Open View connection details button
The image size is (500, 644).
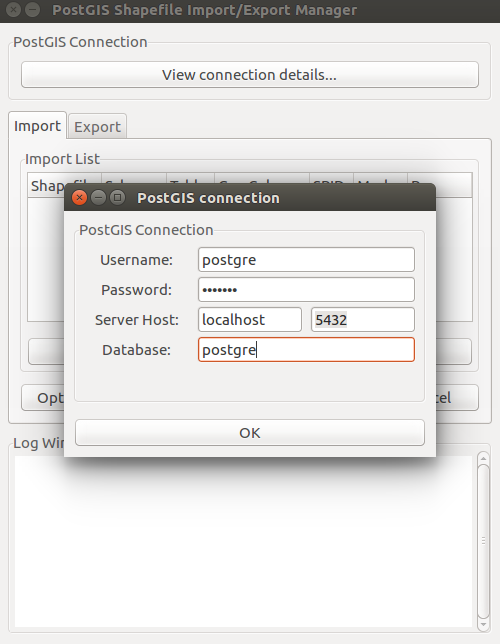click(x=250, y=75)
